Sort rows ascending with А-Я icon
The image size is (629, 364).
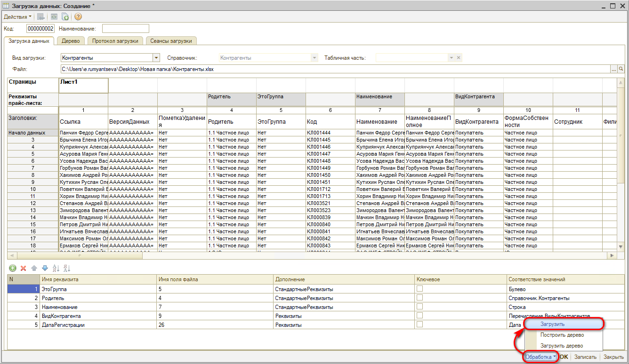(56, 268)
